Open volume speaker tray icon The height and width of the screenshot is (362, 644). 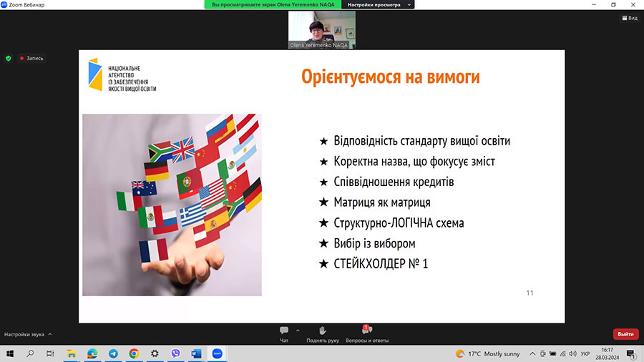click(x=573, y=353)
